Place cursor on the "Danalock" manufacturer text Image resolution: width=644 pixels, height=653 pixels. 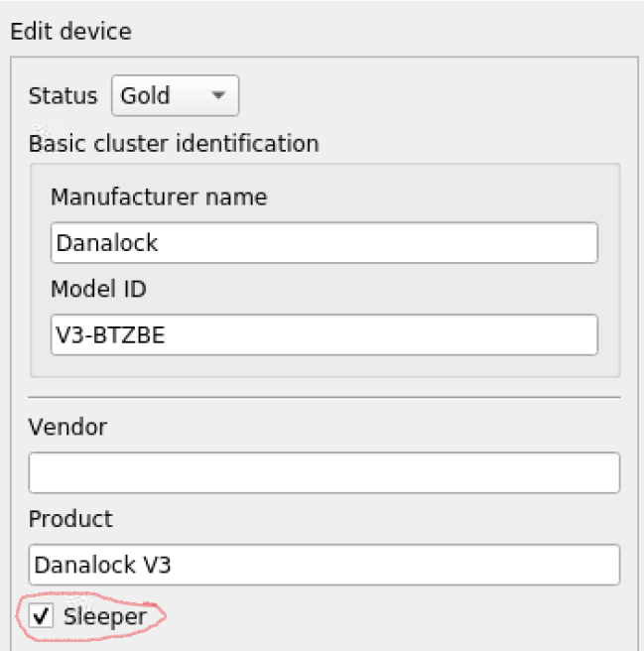coord(106,243)
